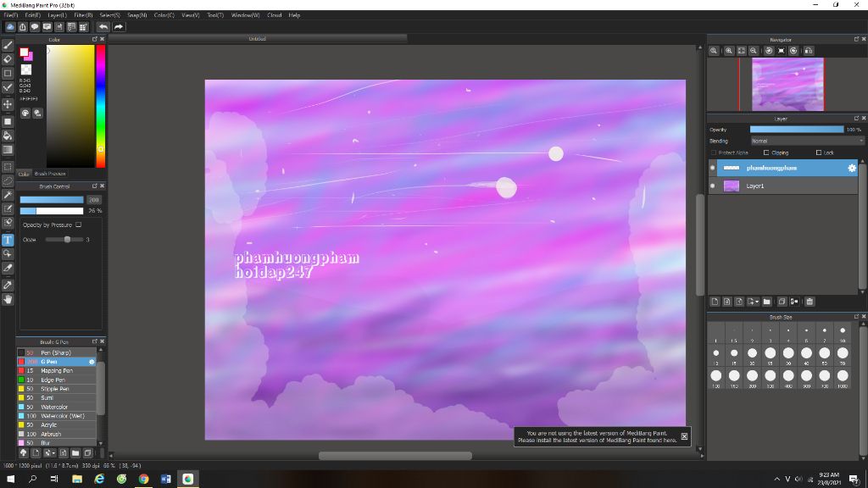Open the View menu
The image size is (868, 488).
pos(191,15)
